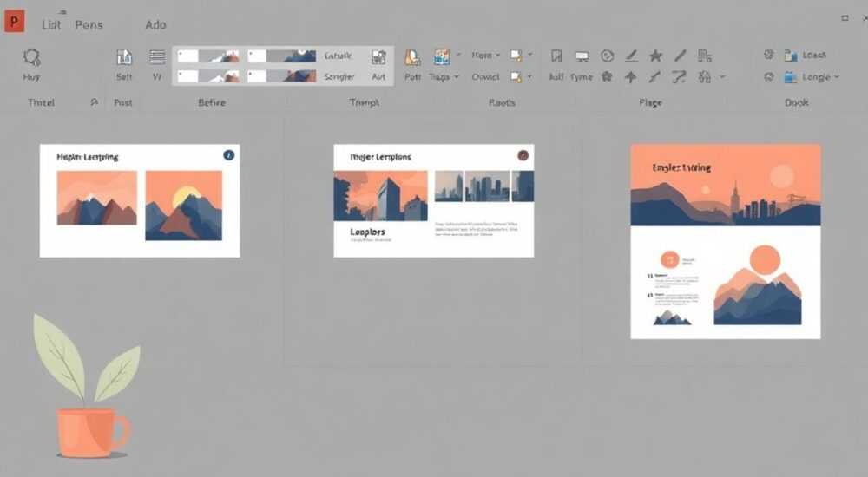The width and height of the screenshot is (868, 477).
Task: Click the curved connector icon
Action: 680,77
